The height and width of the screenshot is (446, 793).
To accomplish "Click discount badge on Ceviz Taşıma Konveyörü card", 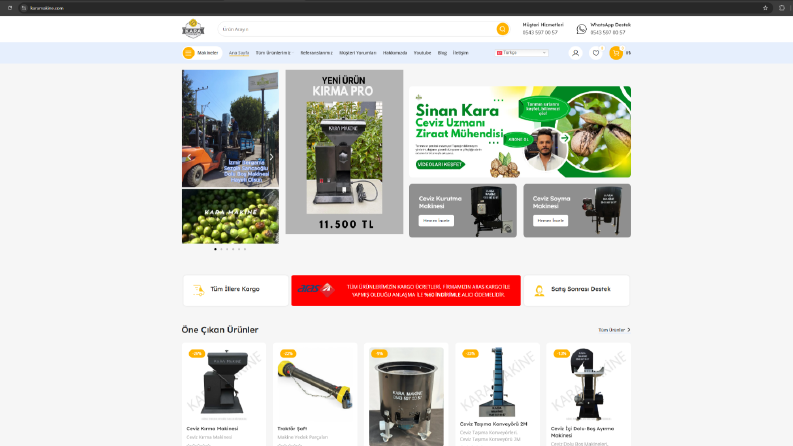I will click(x=470, y=353).
